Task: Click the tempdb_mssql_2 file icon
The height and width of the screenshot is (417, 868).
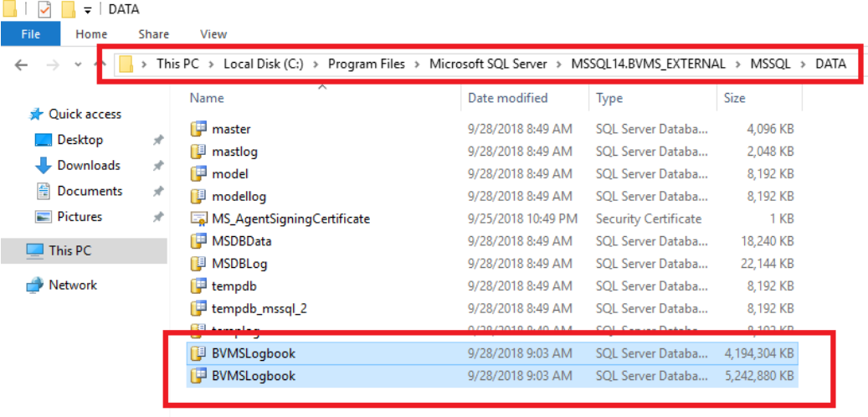Action: click(x=198, y=308)
